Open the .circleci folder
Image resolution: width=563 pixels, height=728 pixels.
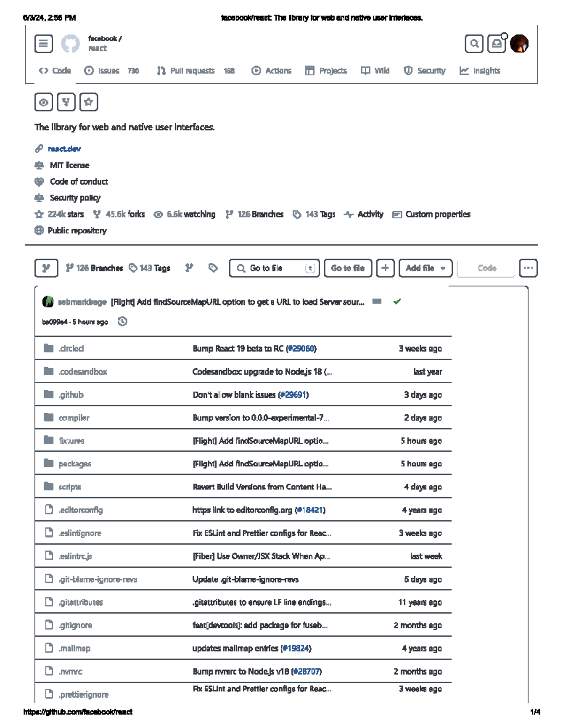pyautogui.click(x=71, y=348)
